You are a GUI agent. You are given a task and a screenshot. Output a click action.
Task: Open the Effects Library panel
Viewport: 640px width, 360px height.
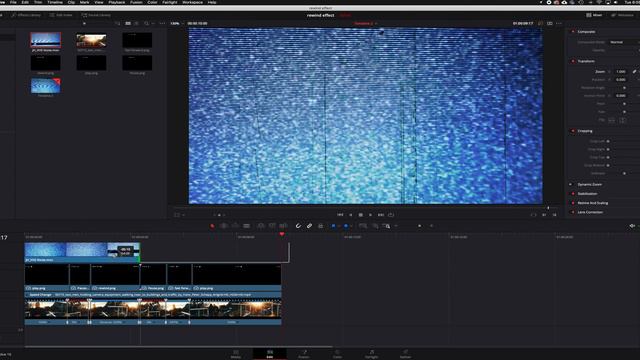tap(26, 15)
